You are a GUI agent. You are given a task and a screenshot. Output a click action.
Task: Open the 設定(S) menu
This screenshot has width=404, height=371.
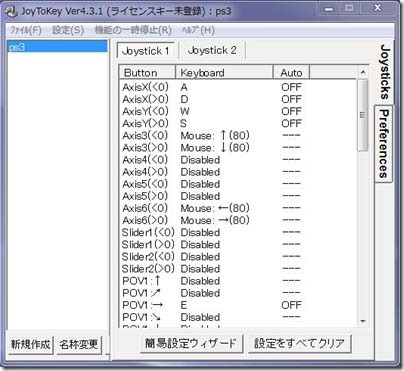point(68,30)
